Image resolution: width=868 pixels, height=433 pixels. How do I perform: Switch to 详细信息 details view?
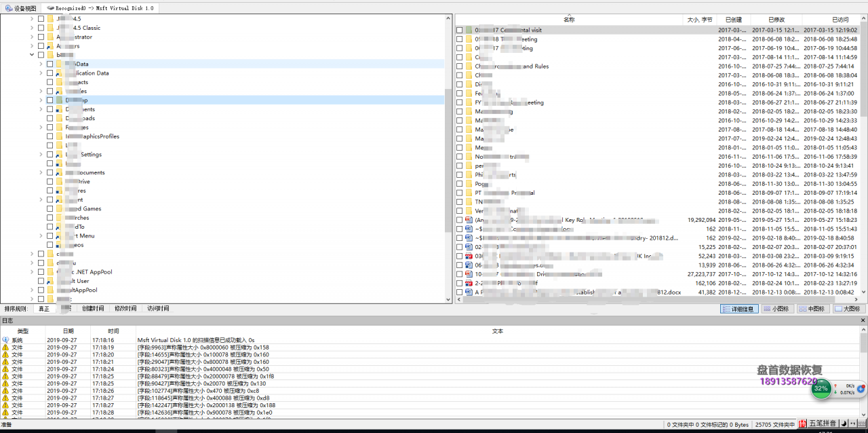pyautogui.click(x=738, y=309)
